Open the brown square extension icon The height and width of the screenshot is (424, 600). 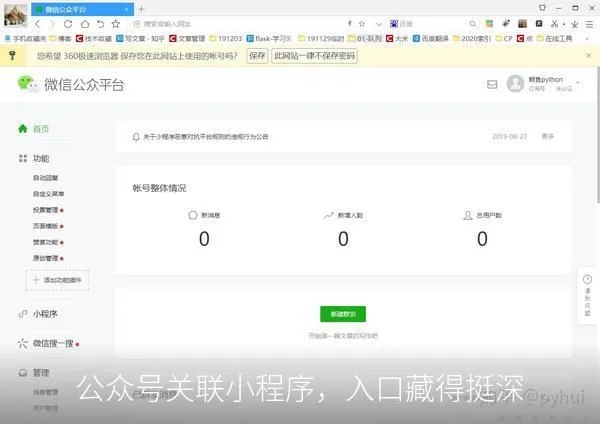point(522,24)
